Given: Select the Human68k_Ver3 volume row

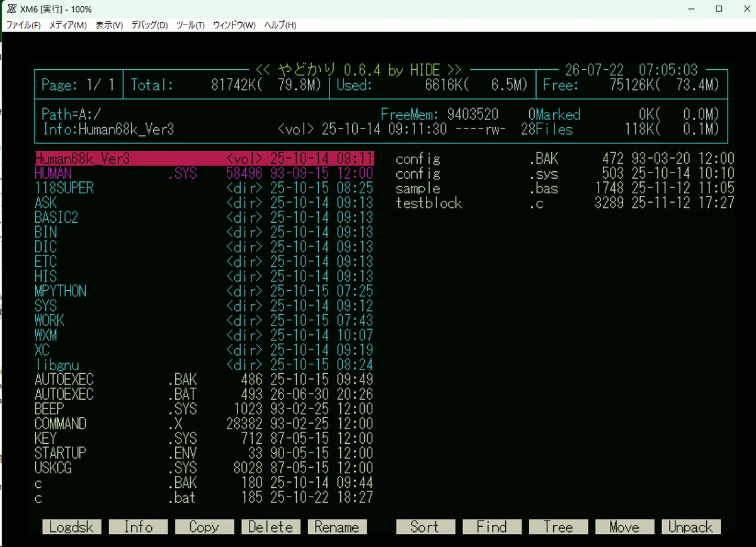Looking at the screenshot, I should click(x=204, y=158).
